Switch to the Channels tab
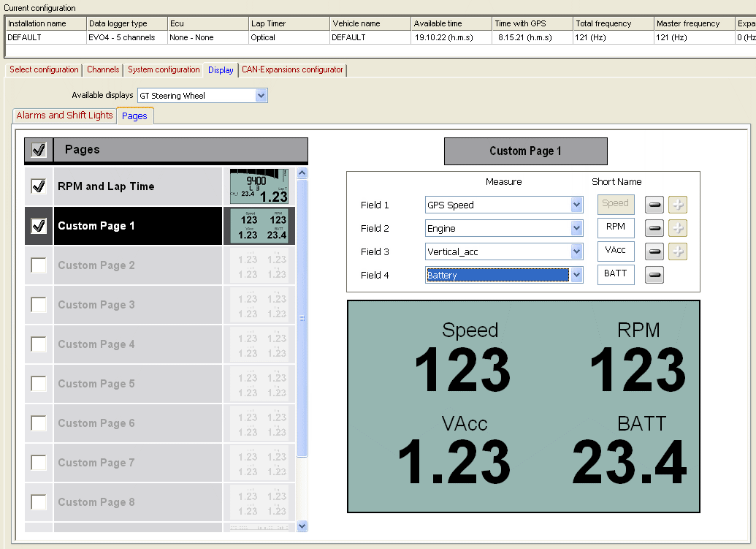 [x=103, y=69]
